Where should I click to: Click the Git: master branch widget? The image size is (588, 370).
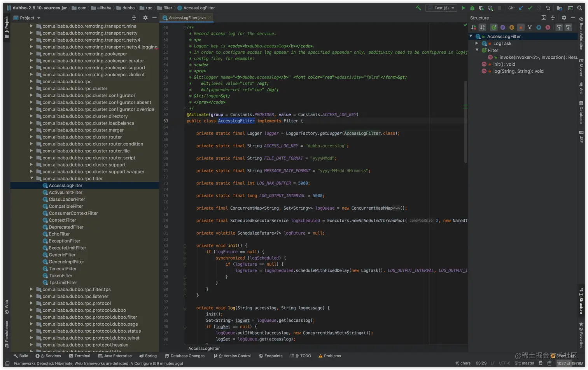[524, 363]
